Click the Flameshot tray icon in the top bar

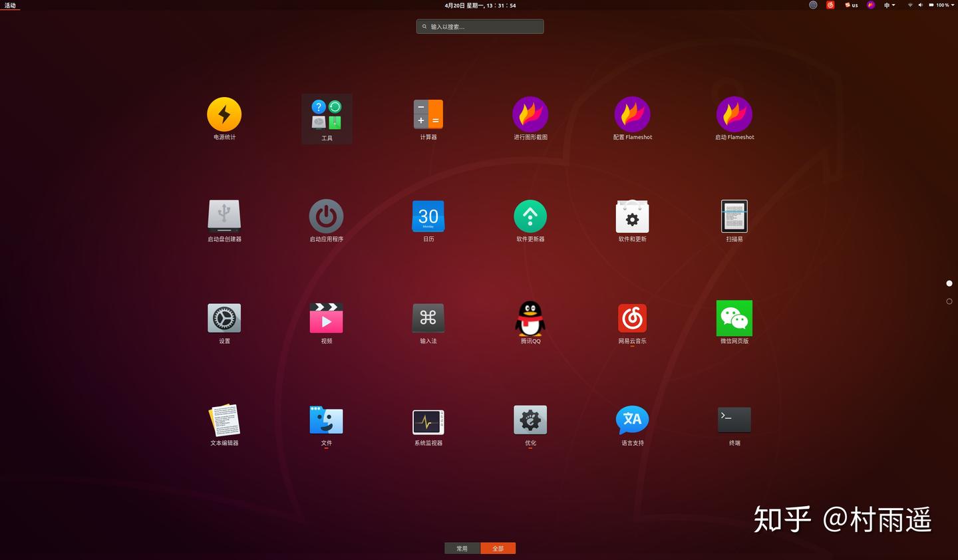(870, 5)
